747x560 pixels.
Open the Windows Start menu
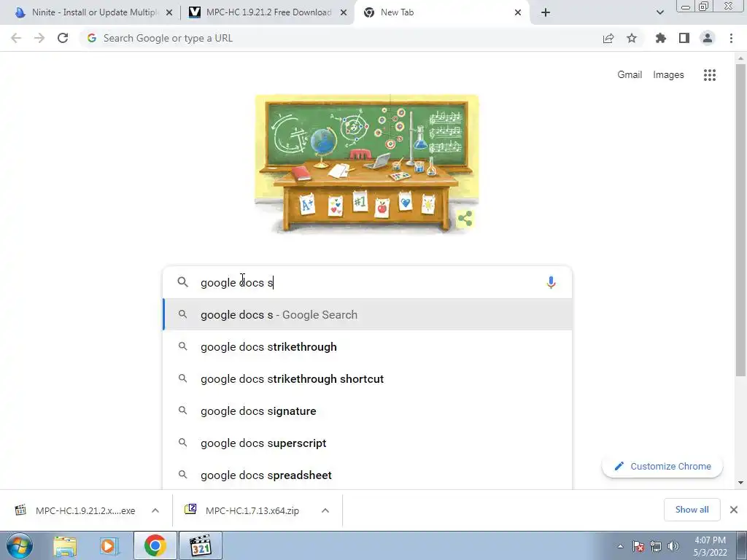19,545
